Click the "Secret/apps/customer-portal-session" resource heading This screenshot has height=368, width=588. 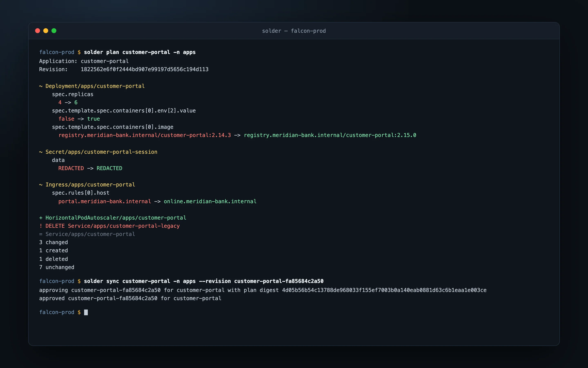pos(101,152)
